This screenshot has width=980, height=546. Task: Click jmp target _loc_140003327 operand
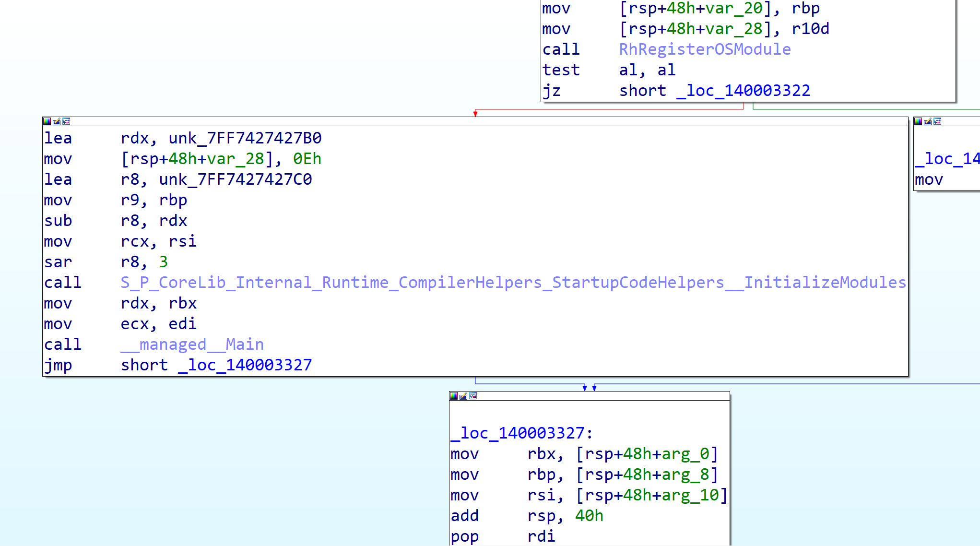coord(245,365)
